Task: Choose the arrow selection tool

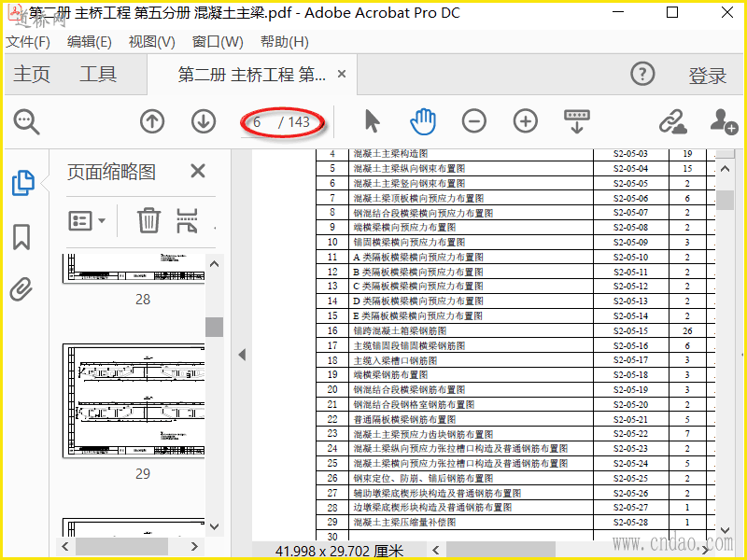Action: click(372, 121)
